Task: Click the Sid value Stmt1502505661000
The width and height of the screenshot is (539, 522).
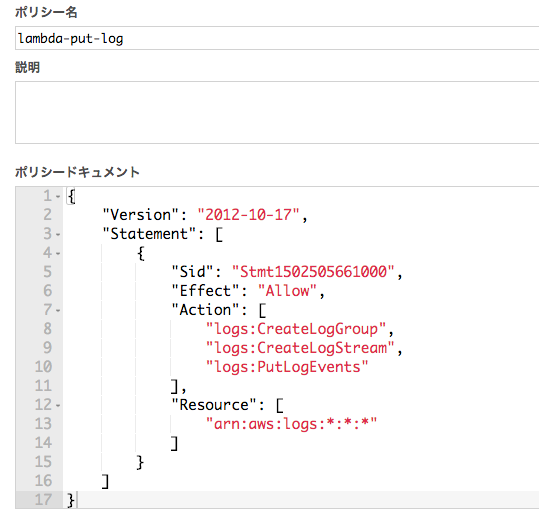Action: (x=313, y=272)
